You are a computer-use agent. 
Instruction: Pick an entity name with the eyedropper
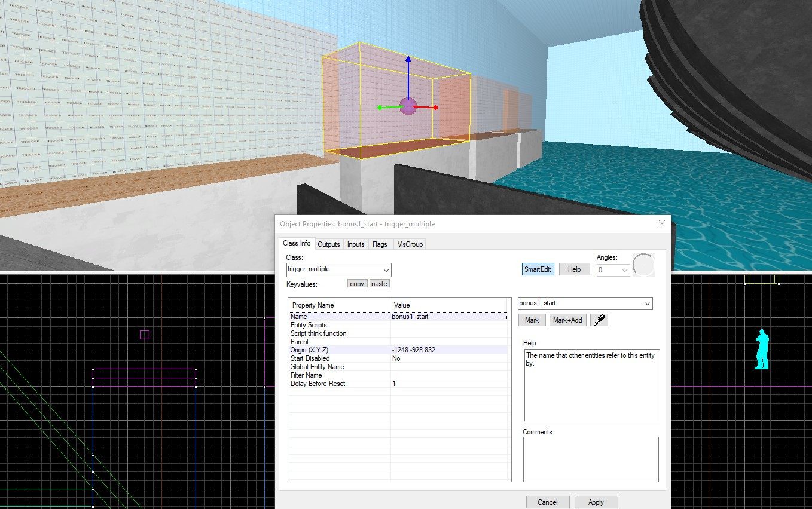point(599,320)
